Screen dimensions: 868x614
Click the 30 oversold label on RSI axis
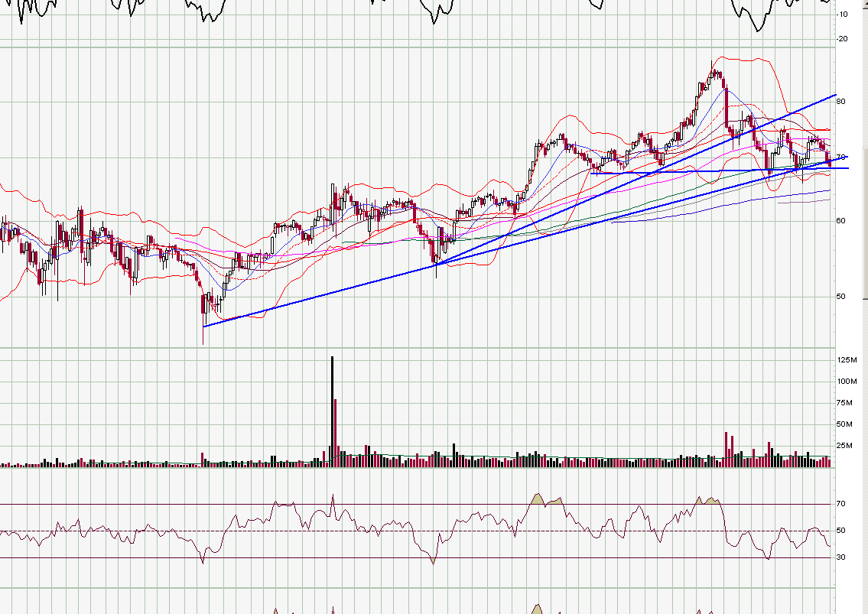click(x=841, y=557)
